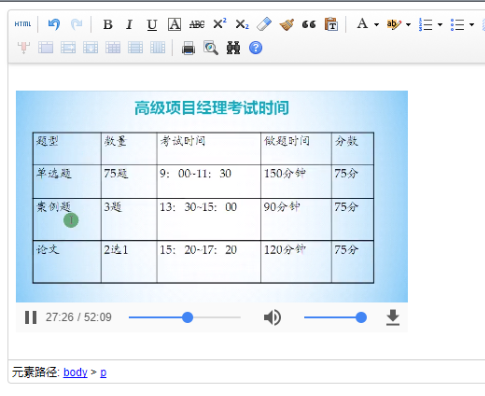Switch to HTML source view
485x396 pixels.
coord(23,24)
